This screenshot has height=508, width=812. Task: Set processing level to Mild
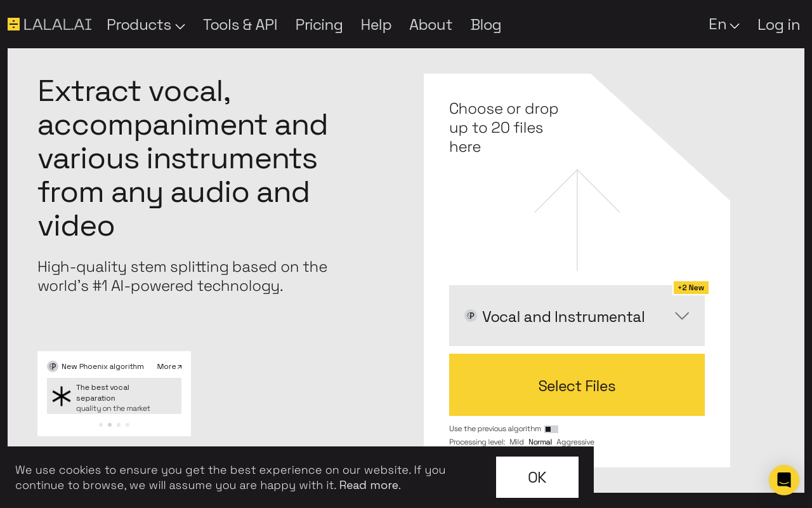tap(516, 442)
